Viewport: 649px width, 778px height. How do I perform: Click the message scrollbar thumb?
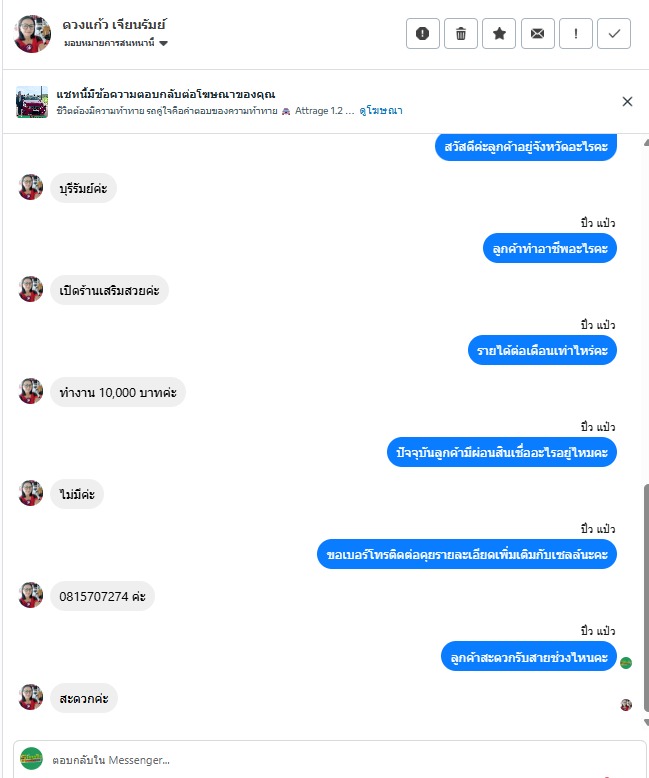point(646,598)
